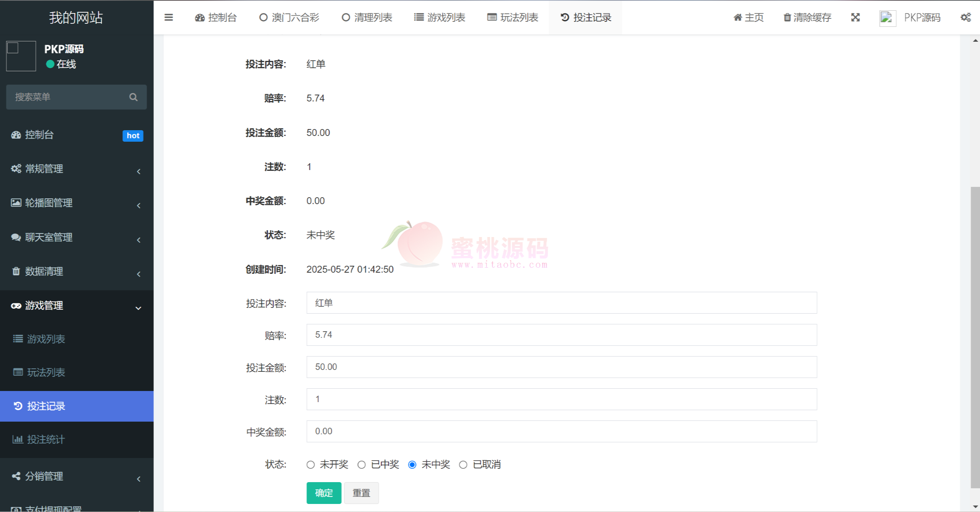Screen dimensions: 980x512
Task: Select the 已取消 radio option
Action: pos(463,465)
